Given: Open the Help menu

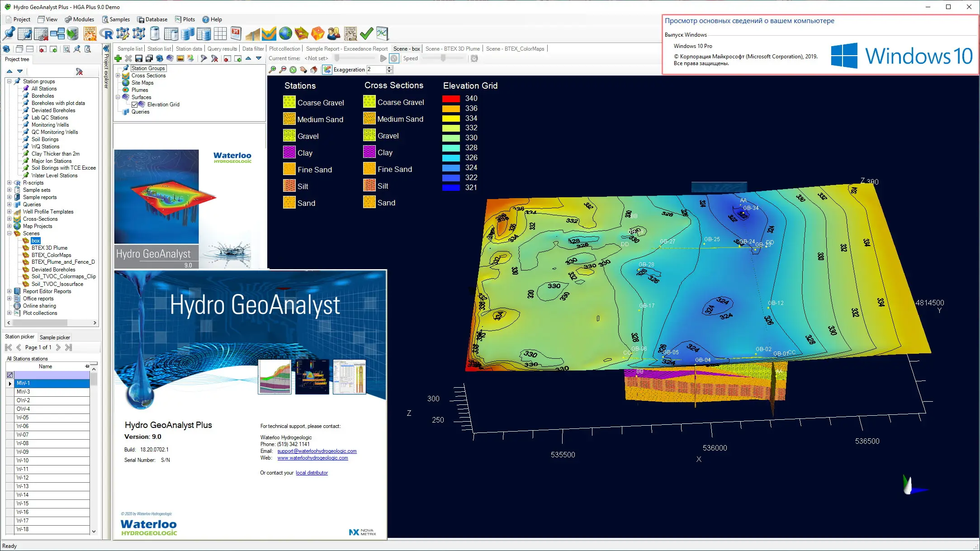Looking at the screenshot, I should (212, 19).
